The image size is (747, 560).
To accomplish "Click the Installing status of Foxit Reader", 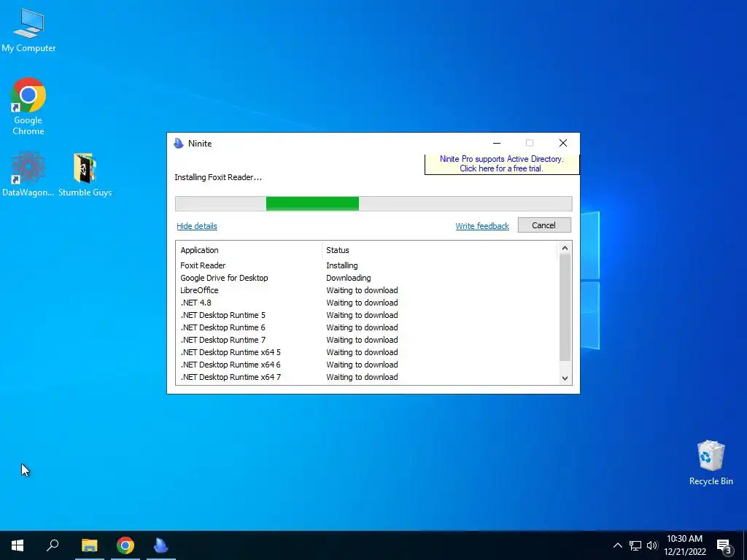I will [342, 265].
